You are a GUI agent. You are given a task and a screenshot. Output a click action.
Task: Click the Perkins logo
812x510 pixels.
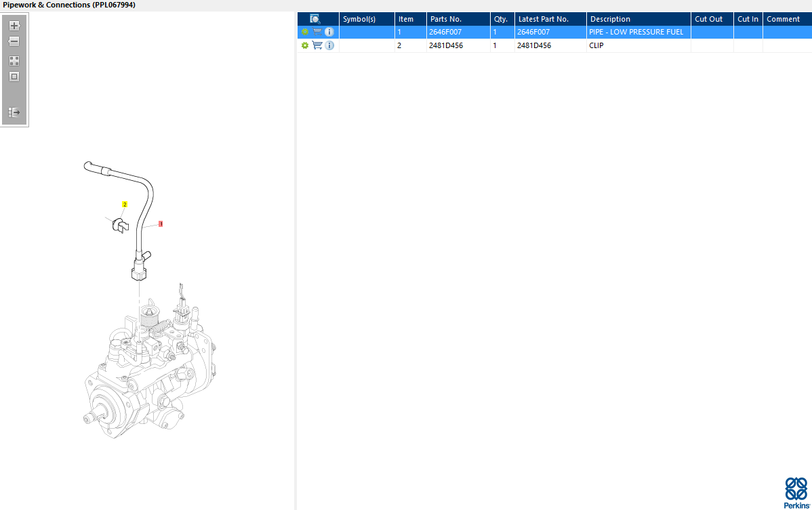[796, 493]
